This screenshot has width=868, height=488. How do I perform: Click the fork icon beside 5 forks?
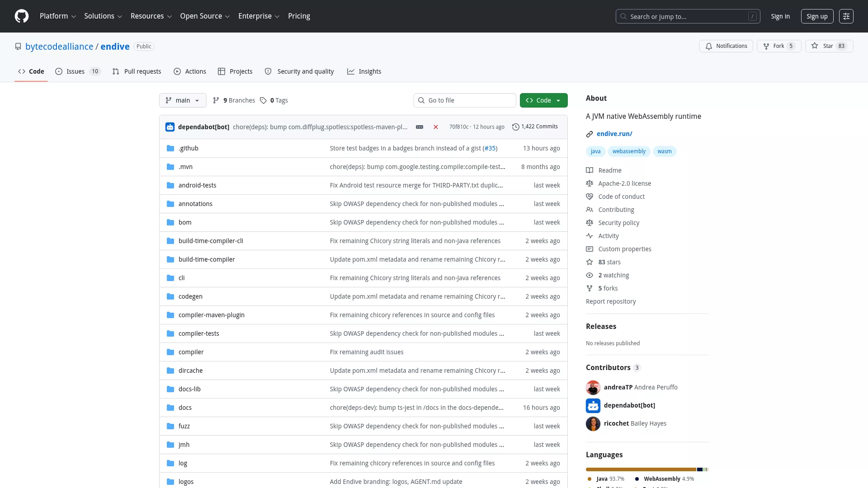point(590,288)
